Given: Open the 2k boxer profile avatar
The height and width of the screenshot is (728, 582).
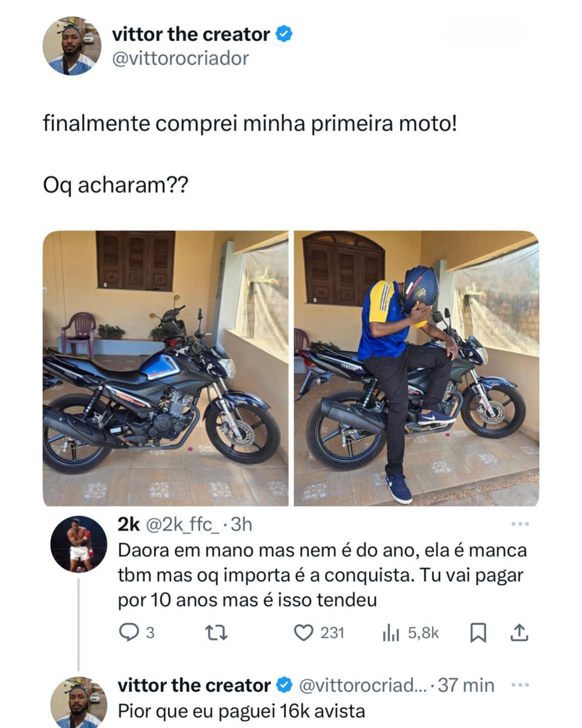Looking at the screenshot, I should [x=78, y=545].
